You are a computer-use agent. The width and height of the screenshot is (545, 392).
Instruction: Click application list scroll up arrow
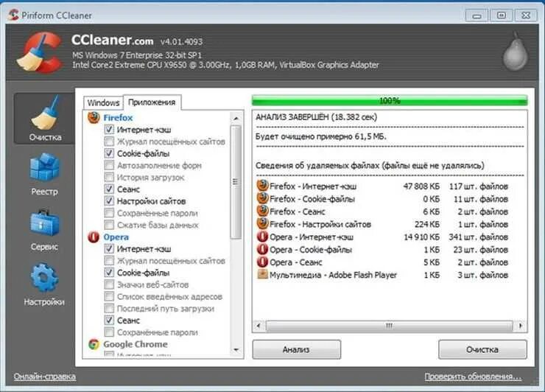point(236,119)
